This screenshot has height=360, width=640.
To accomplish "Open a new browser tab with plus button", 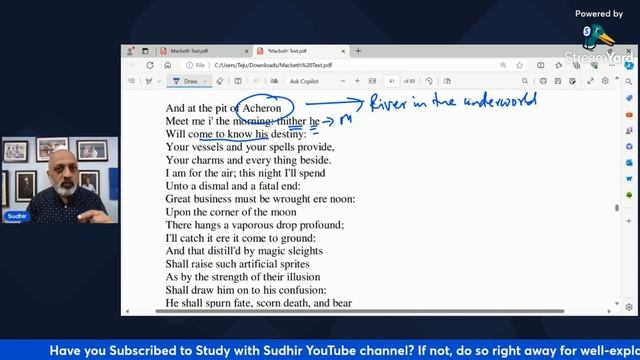I will tap(358, 51).
